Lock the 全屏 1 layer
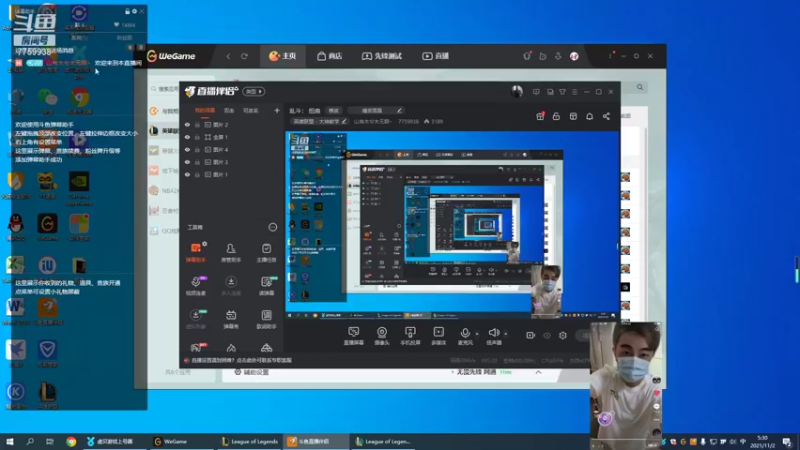Image resolution: width=800 pixels, height=450 pixels. pos(197,137)
